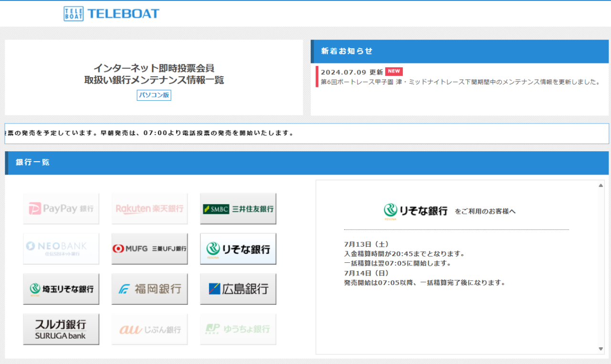Image resolution: width=611 pixels, height=364 pixels.
Task: Open MUFG 三菱UFJ銀行 maintenance info
Action: (149, 249)
